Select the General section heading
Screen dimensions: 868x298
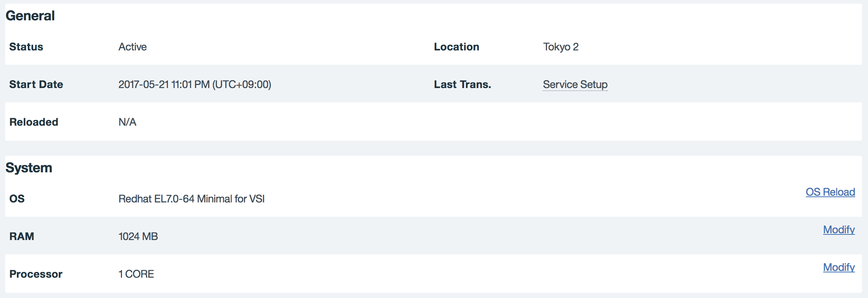pyautogui.click(x=30, y=16)
